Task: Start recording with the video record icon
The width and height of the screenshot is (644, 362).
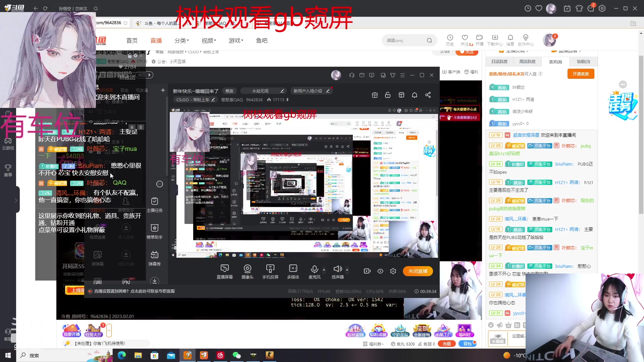Action: [x=367, y=271]
